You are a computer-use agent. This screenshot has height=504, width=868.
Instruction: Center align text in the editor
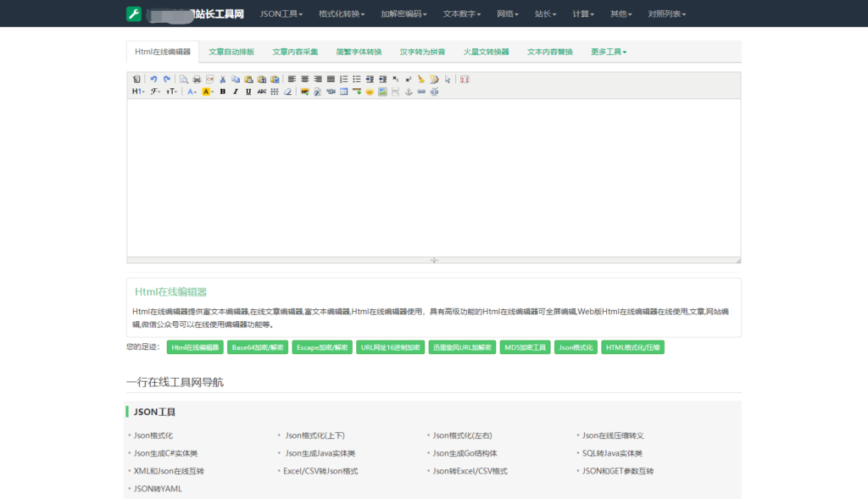[304, 79]
